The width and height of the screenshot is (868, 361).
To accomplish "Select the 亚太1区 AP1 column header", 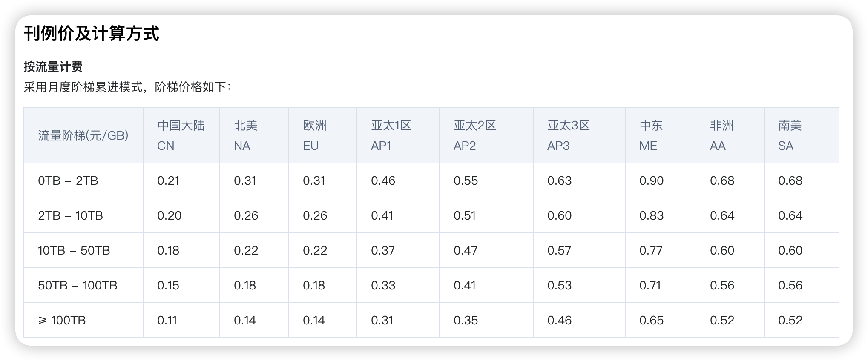I will [391, 135].
